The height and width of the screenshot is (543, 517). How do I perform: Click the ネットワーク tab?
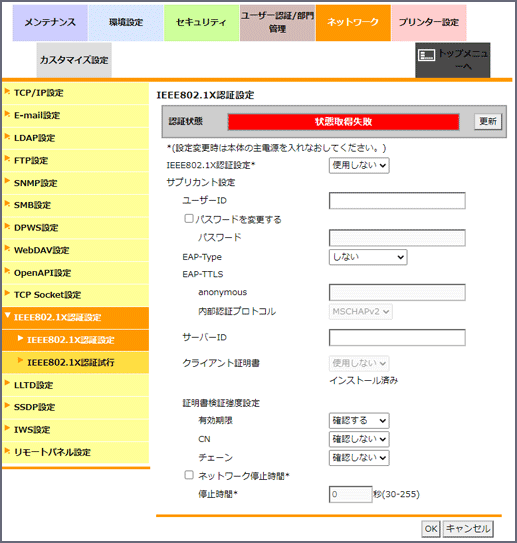point(353,23)
